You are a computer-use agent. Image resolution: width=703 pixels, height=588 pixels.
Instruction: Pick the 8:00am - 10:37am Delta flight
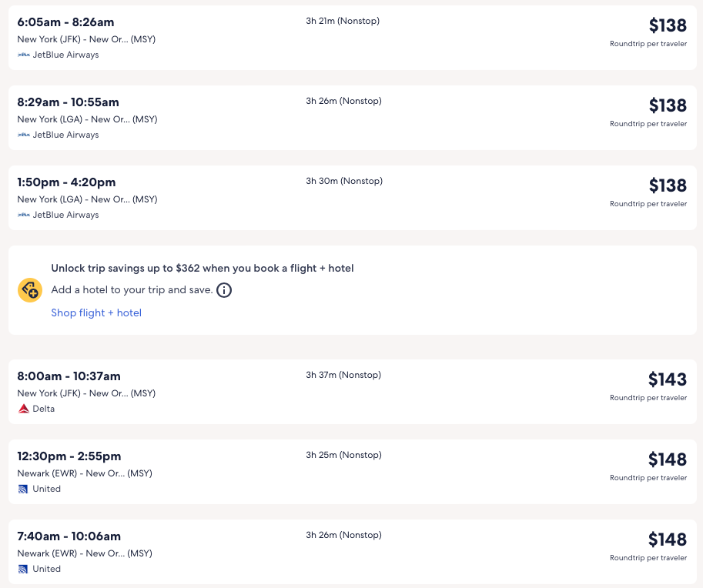(69, 376)
